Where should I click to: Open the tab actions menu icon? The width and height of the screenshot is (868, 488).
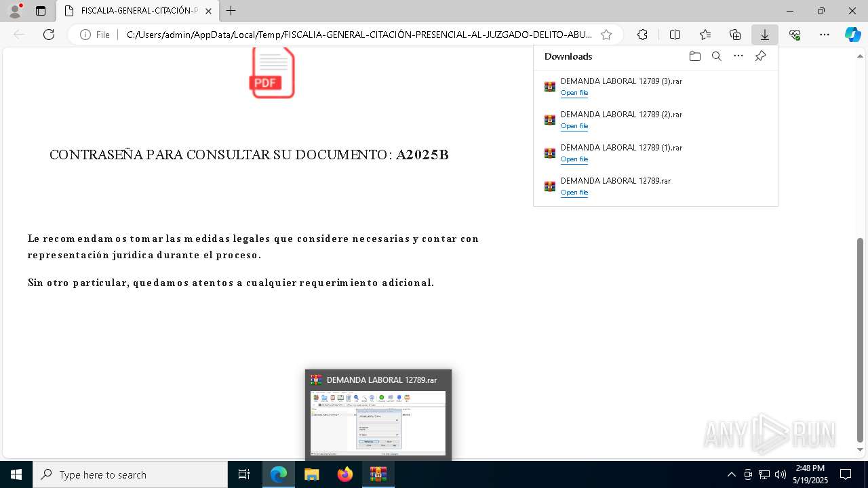41,11
